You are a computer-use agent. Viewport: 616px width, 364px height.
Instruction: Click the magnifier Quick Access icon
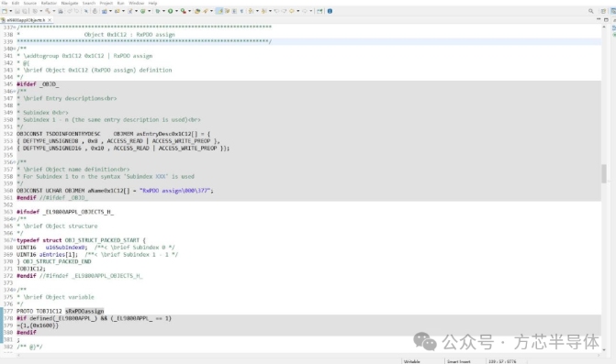tap(591, 11)
